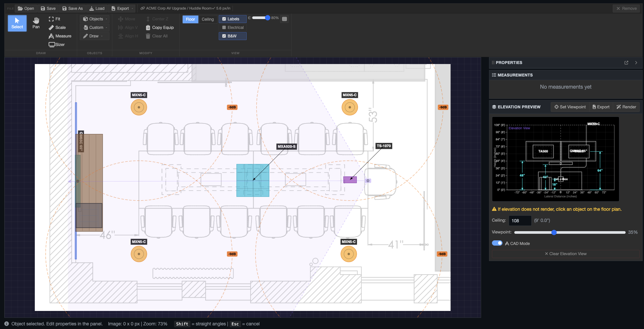This screenshot has width=644, height=329.
Task: Enable the Electrical layer checkbox
Action: click(224, 28)
